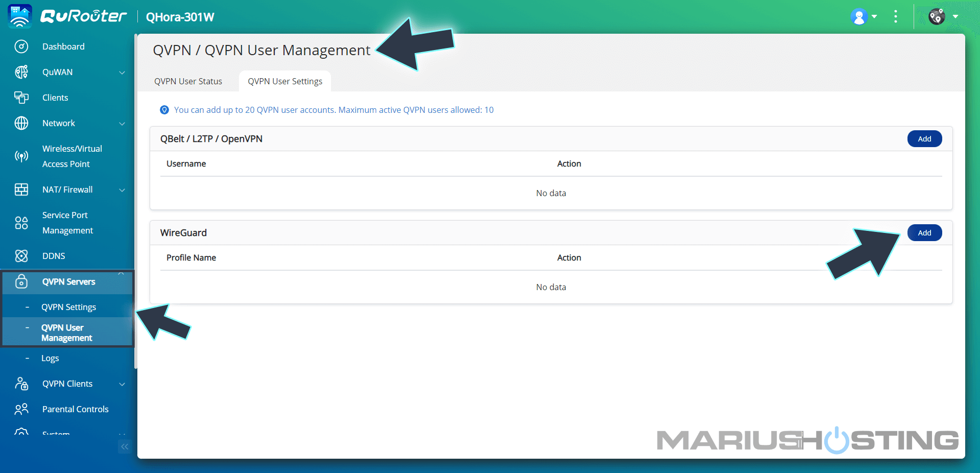Click the Profile Name column header
Viewport: 980px width, 473px height.
pyautogui.click(x=191, y=257)
